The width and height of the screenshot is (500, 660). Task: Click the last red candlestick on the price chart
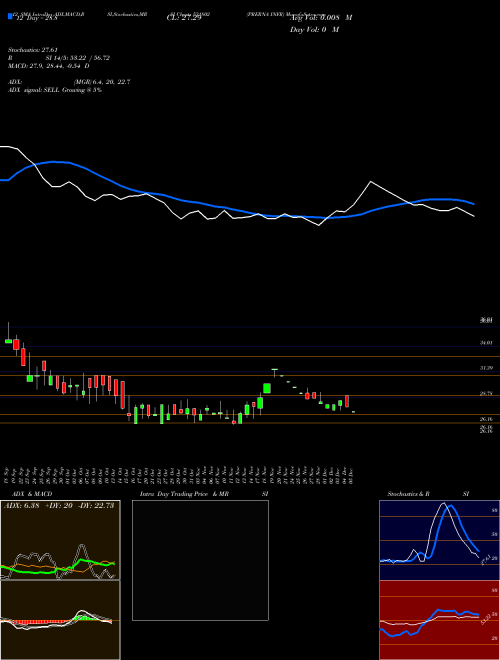pos(347,401)
